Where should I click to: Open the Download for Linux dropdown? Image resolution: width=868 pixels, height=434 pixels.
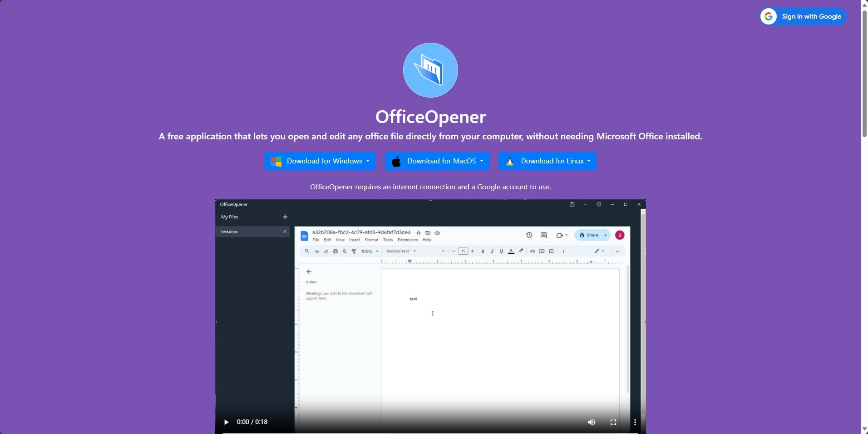[x=547, y=161]
